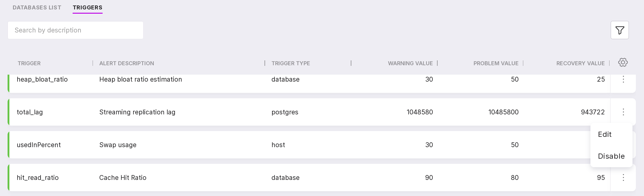Sort by Problem Value header
Screen dimensions: 644x196
point(496,63)
